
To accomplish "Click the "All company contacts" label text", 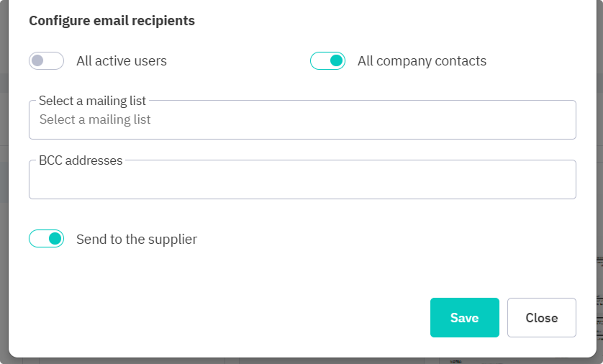I will click(422, 61).
